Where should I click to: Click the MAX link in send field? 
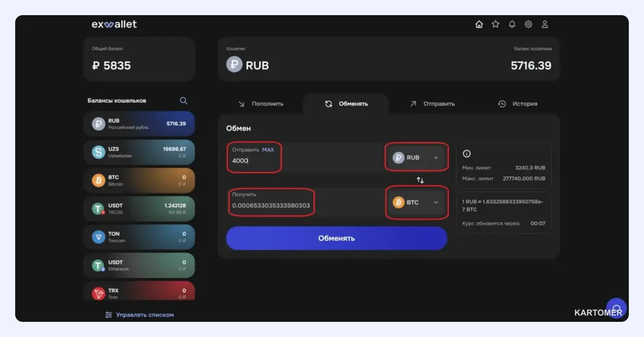268,150
